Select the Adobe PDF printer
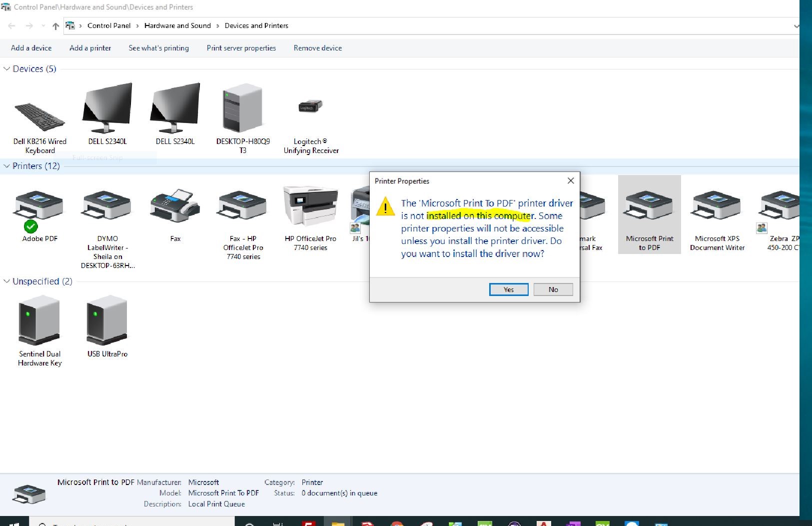The height and width of the screenshot is (526, 812). click(39, 215)
